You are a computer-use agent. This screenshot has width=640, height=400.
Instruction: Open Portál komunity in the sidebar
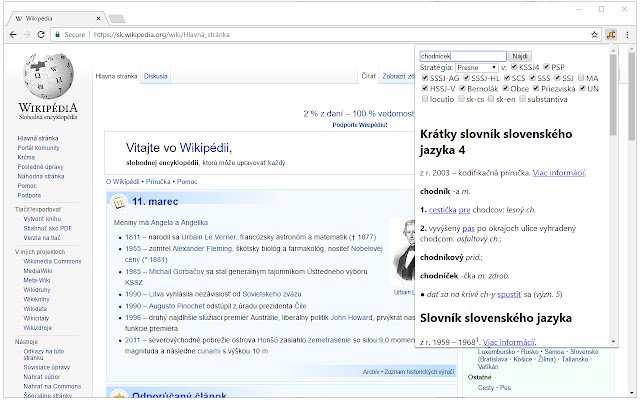point(38,148)
